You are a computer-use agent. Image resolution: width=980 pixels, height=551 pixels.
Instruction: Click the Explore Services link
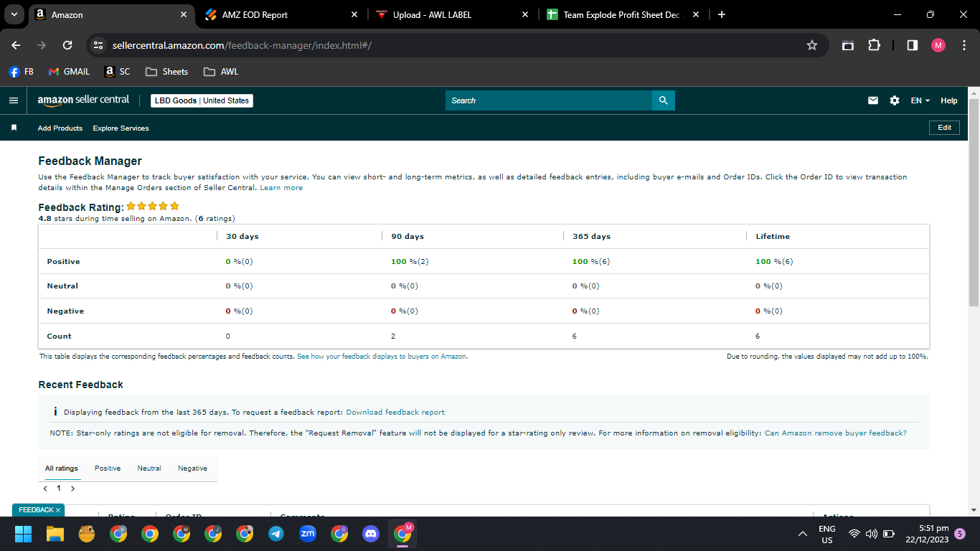coord(121,128)
